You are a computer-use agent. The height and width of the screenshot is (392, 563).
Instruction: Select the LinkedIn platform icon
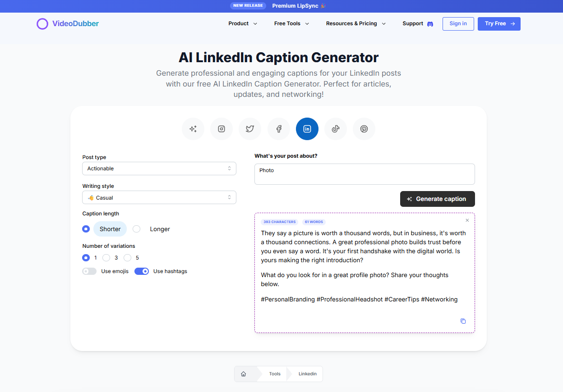tap(307, 129)
